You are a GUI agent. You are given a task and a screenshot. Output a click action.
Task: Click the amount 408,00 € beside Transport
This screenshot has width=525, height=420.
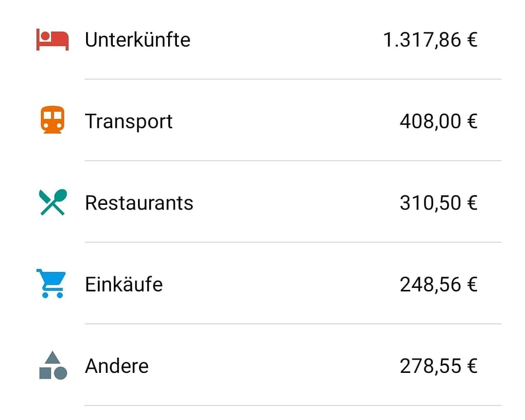[439, 121]
